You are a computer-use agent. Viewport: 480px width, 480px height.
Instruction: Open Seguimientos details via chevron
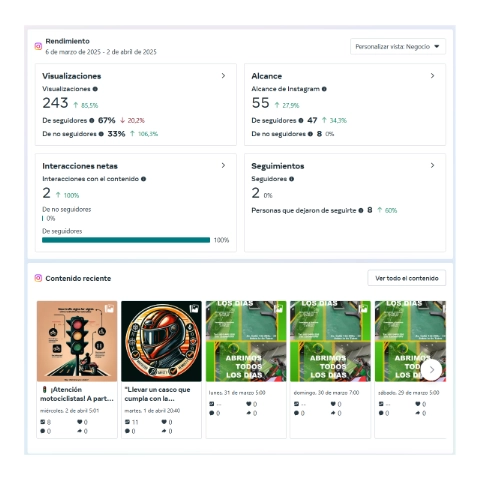[432, 166]
